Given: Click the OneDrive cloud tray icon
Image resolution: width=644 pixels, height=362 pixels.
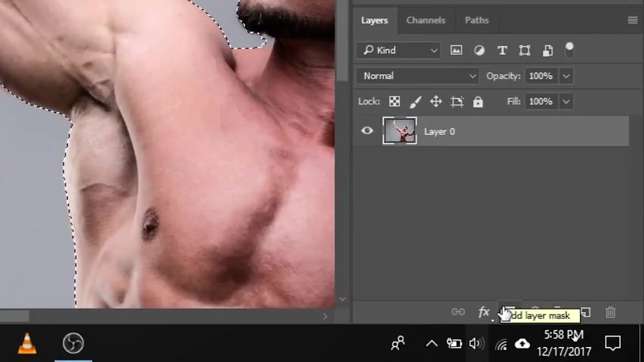Looking at the screenshot, I should tap(522, 343).
